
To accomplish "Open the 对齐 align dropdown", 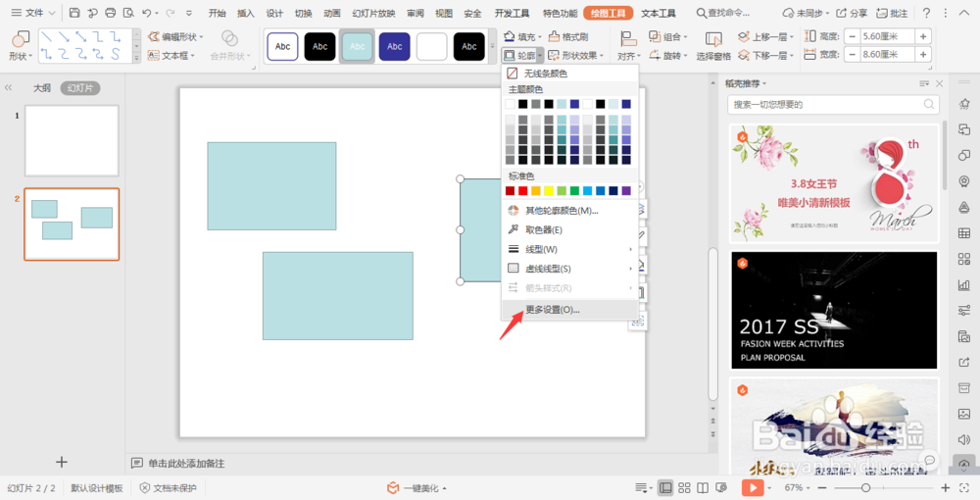I will pos(628,47).
